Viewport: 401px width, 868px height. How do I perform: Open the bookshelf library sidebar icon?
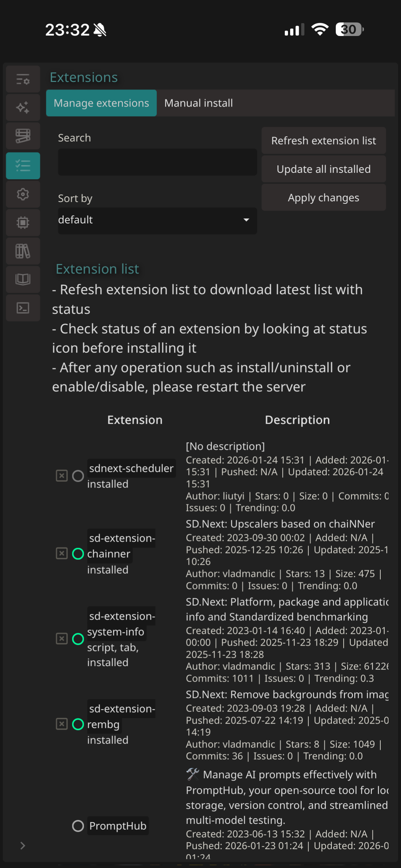pos(23,251)
